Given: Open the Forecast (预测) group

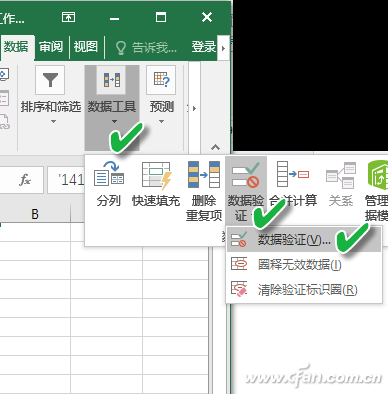Looking at the screenshot, I should pos(161,95).
